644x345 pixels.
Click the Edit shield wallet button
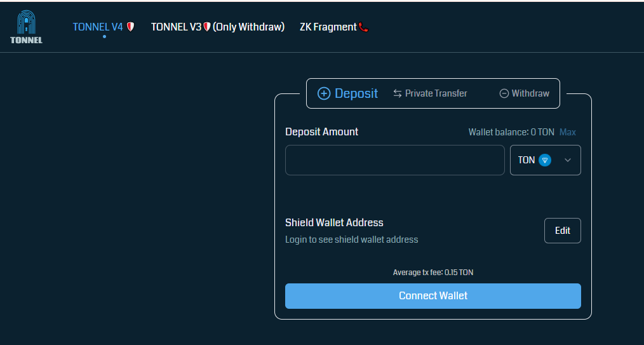[563, 231]
